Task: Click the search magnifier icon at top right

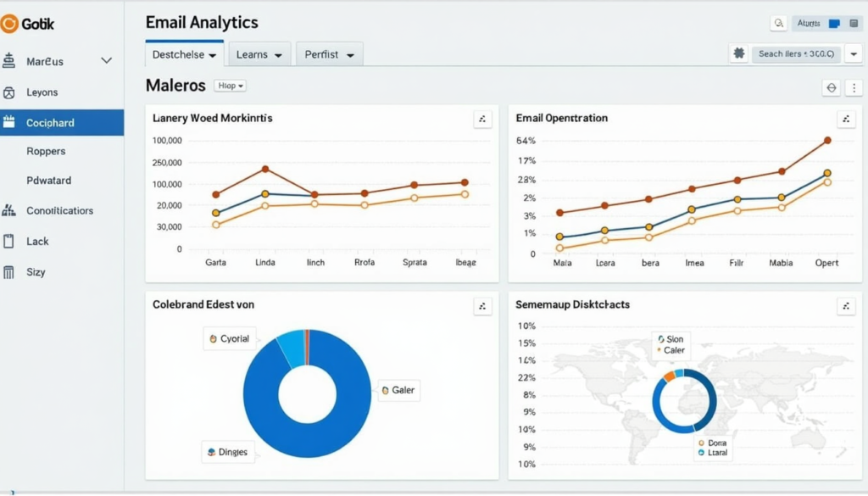Action: (x=778, y=24)
